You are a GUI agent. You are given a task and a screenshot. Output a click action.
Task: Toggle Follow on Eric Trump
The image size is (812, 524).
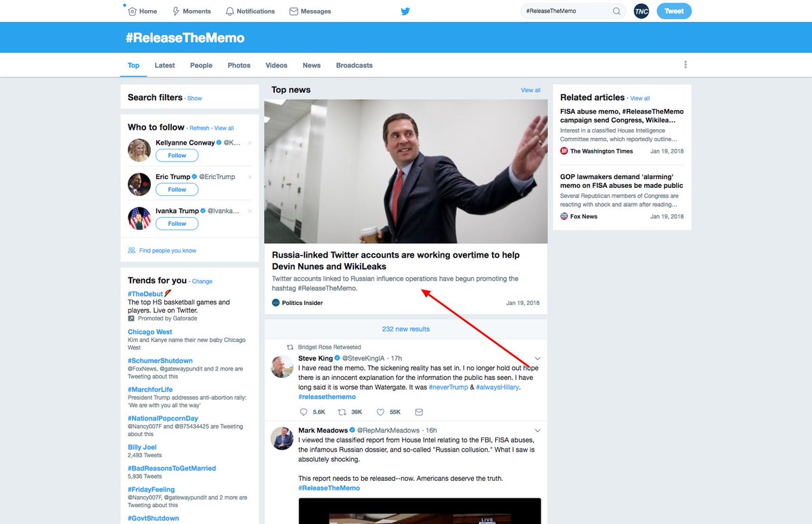pyautogui.click(x=177, y=189)
